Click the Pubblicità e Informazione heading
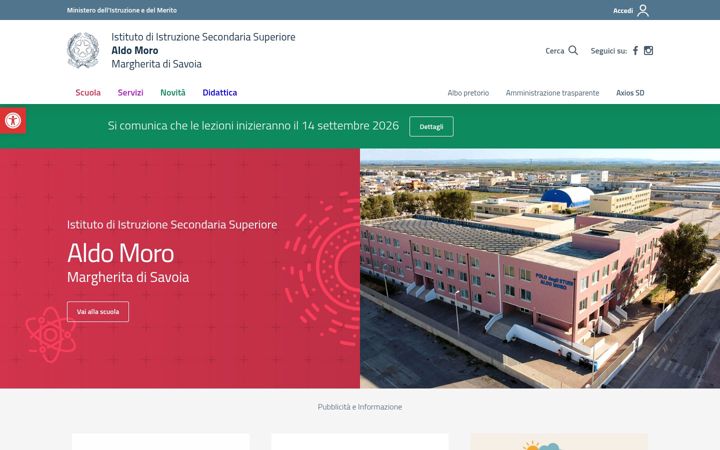This screenshot has height=450, width=720. pos(360,407)
